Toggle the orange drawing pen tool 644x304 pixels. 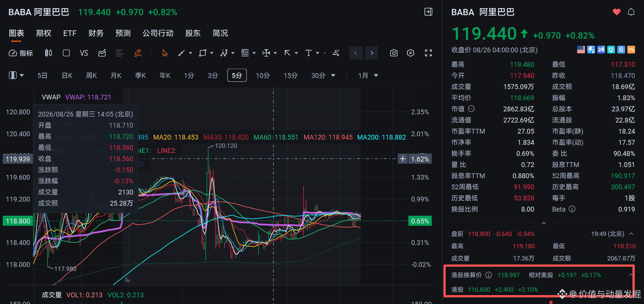[x=138, y=53]
